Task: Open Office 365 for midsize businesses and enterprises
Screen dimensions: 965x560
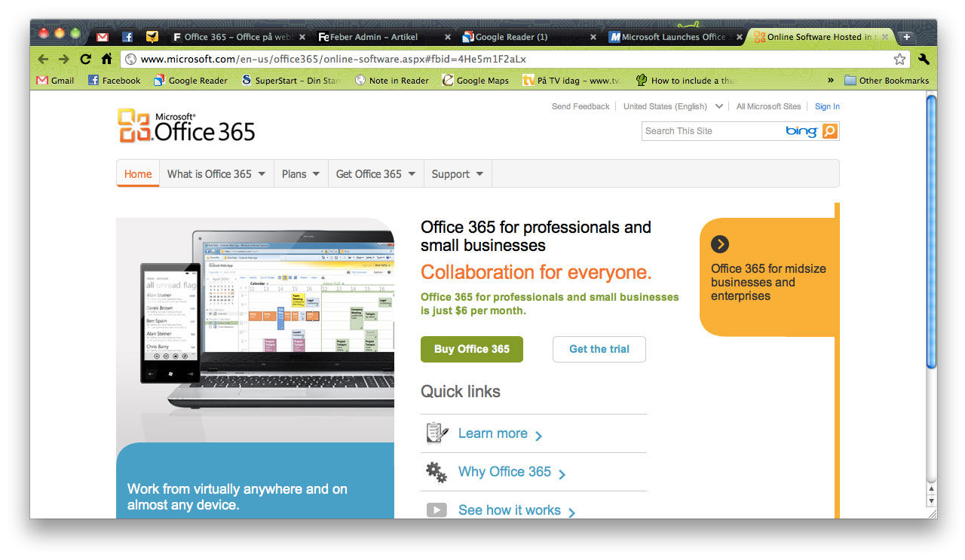Action: click(x=768, y=283)
